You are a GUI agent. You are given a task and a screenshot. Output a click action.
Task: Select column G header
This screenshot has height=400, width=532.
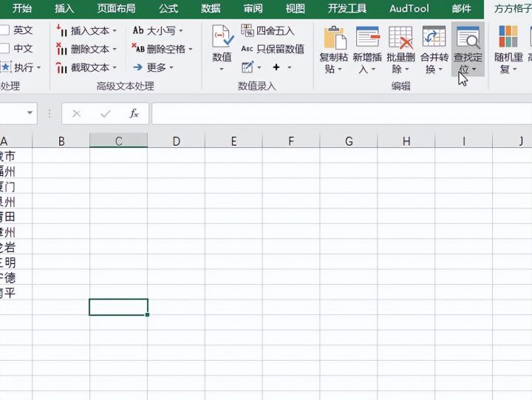coord(349,140)
